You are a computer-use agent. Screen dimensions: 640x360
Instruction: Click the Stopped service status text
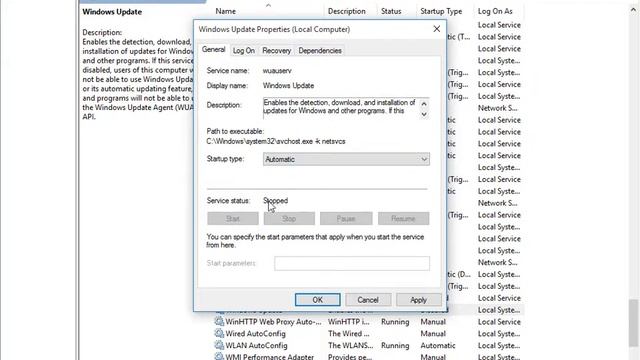(x=276, y=200)
